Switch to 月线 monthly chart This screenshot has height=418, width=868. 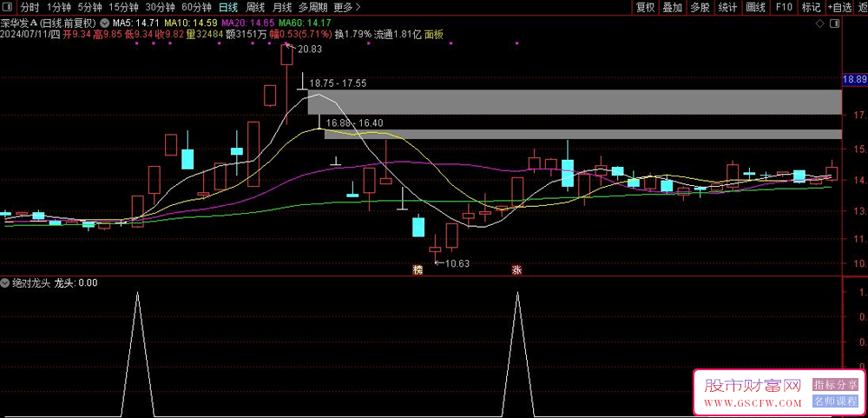click(x=282, y=7)
